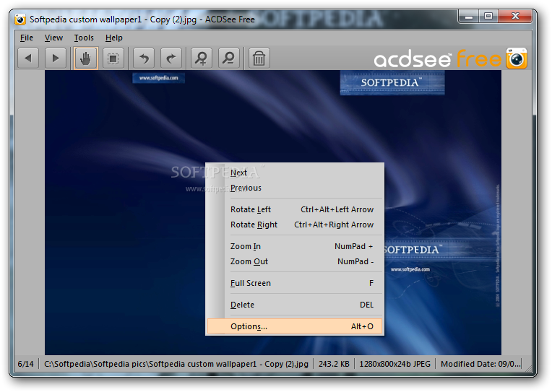
Task: Choose Zoom Out from context menu
Action: 295,261
